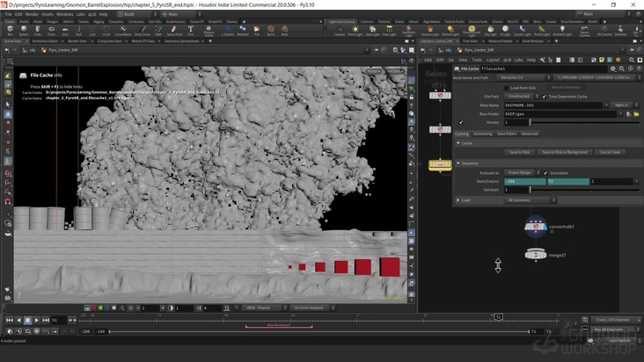Click the convertvdb7 node icon
Screen dimensions: 644x362
[536, 227]
